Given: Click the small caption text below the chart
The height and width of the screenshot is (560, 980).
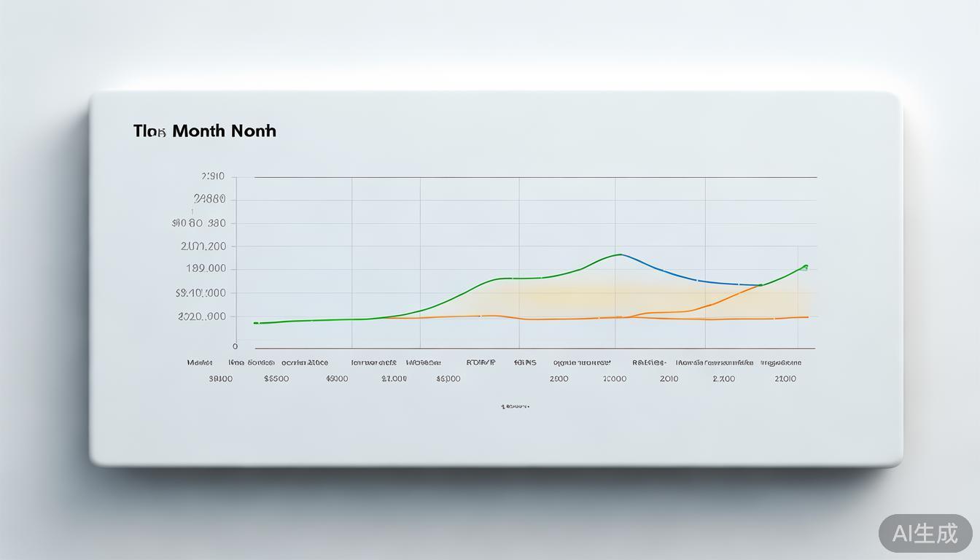Looking at the screenshot, I should tap(515, 406).
